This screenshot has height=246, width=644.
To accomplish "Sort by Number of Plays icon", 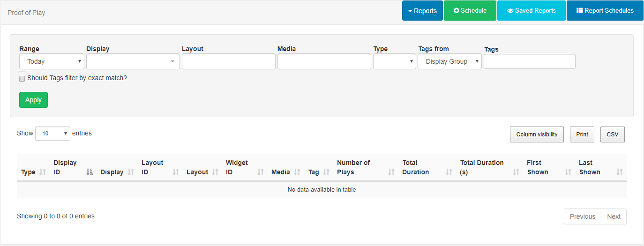I will pyautogui.click(x=391, y=172).
